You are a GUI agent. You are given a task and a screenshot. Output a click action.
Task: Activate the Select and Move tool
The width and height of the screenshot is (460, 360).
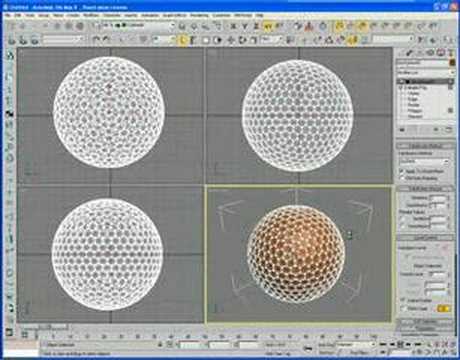tap(231, 40)
